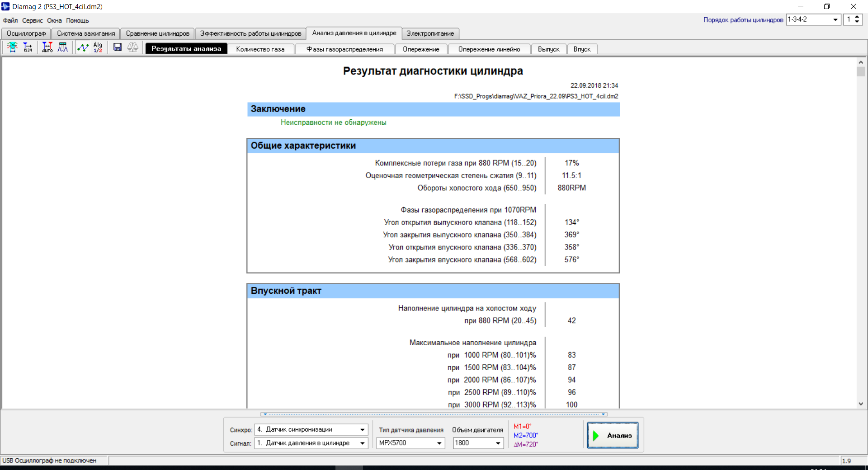The height and width of the screenshot is (470, 868).
Task: Enable the AUTO markers placement icon
Action: pos(47,47)
